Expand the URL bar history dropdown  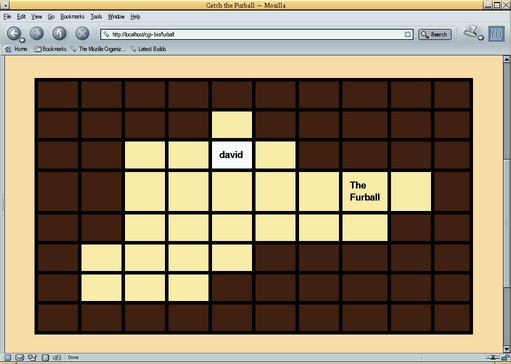coord(407,34)
